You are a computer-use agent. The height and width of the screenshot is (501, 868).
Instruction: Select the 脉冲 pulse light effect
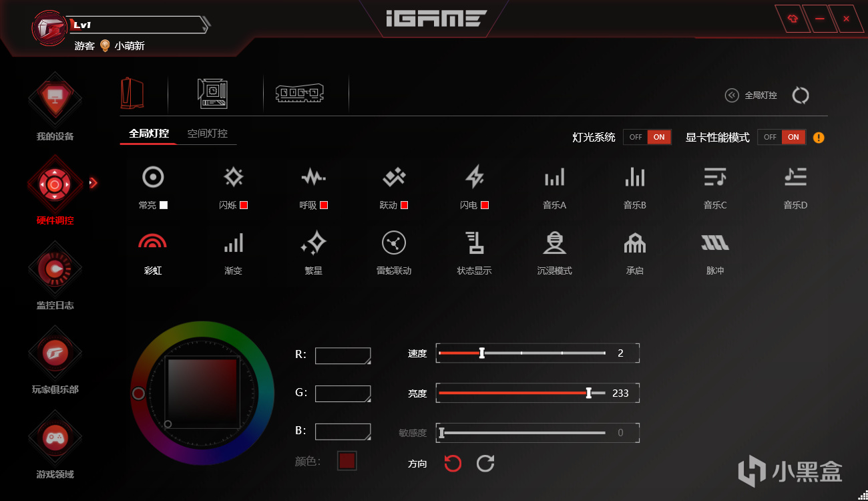pyautogui.click(x=715, y=242)
